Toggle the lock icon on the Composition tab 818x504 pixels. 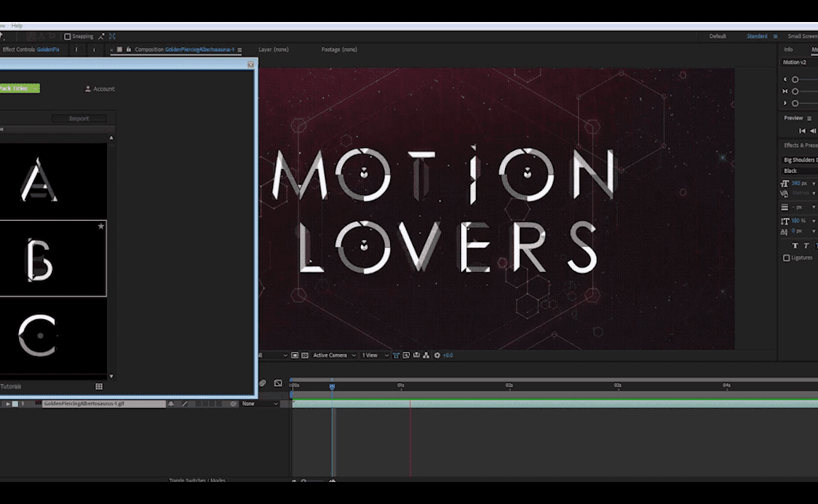click(128, 50)
